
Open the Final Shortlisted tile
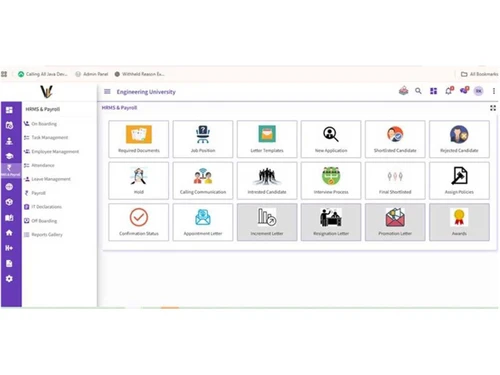[395, 181]
